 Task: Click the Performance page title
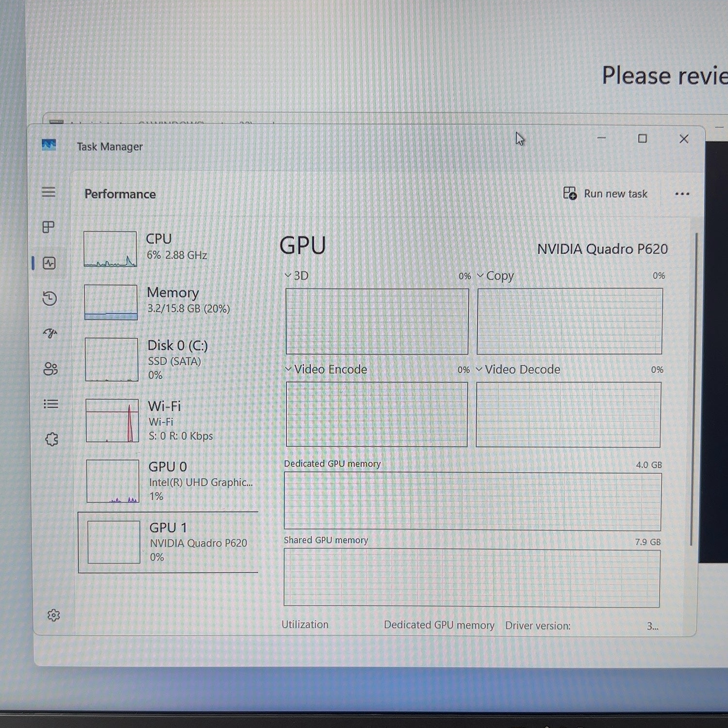[120, 194]
